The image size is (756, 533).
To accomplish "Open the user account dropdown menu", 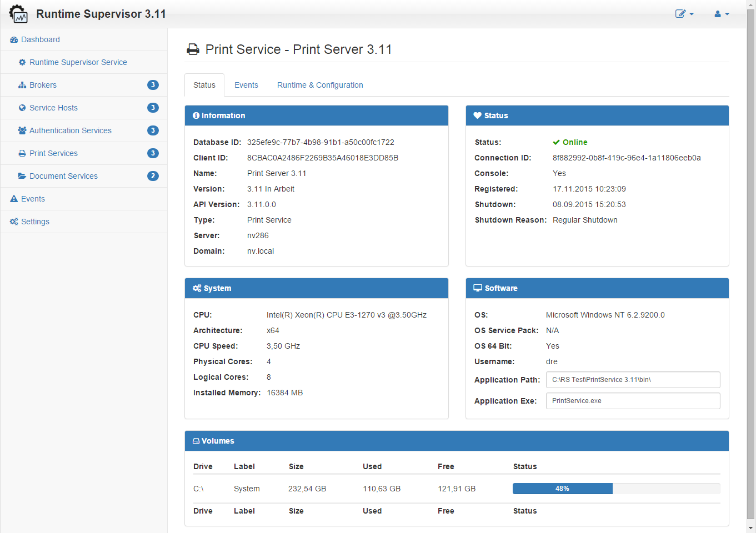I will 722,14.
